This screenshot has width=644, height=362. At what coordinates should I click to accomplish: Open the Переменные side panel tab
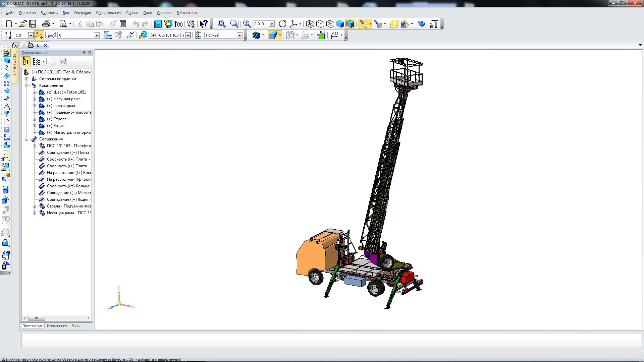[15, 63]
